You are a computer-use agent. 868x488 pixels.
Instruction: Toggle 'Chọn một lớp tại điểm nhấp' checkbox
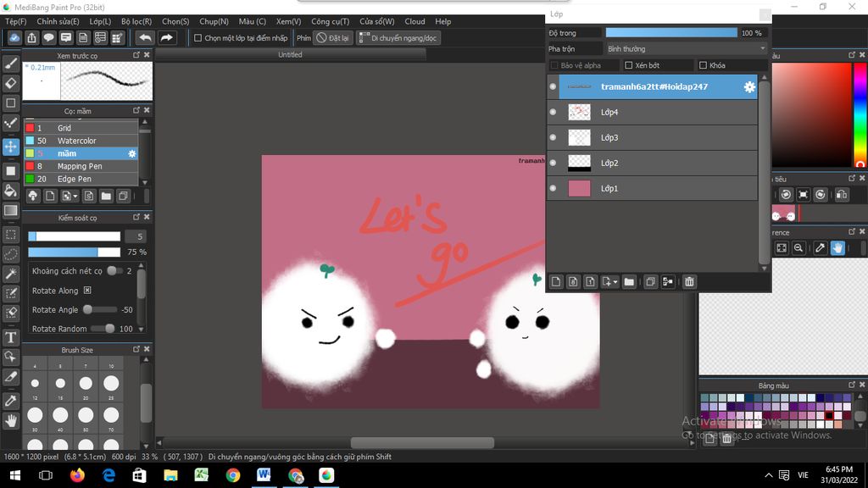tap(198, 38)
